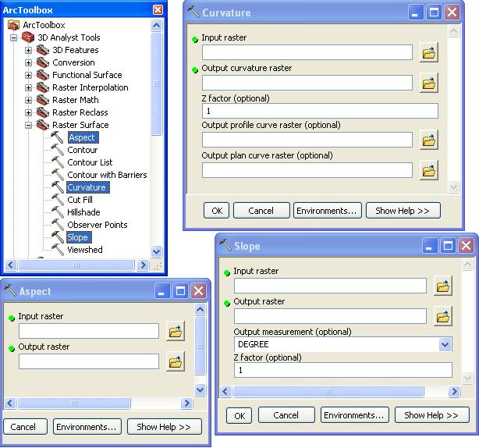Viewport: 479px width, 448px height.
Task: Select the Curvature tool in tree
Action: point(88,187)
